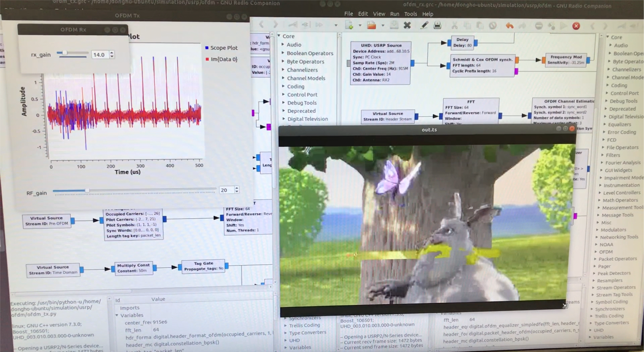The height and width of the screenshot is (352, 644).
Task: Select the Tag Gate block in ofdm_tx
Action: [x=203, y=266]
